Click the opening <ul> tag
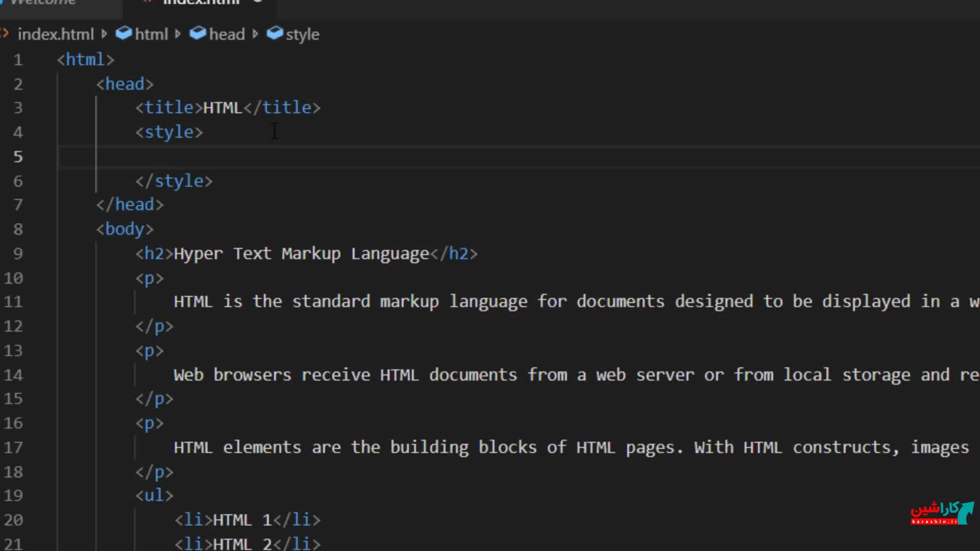 coord(155,495)
